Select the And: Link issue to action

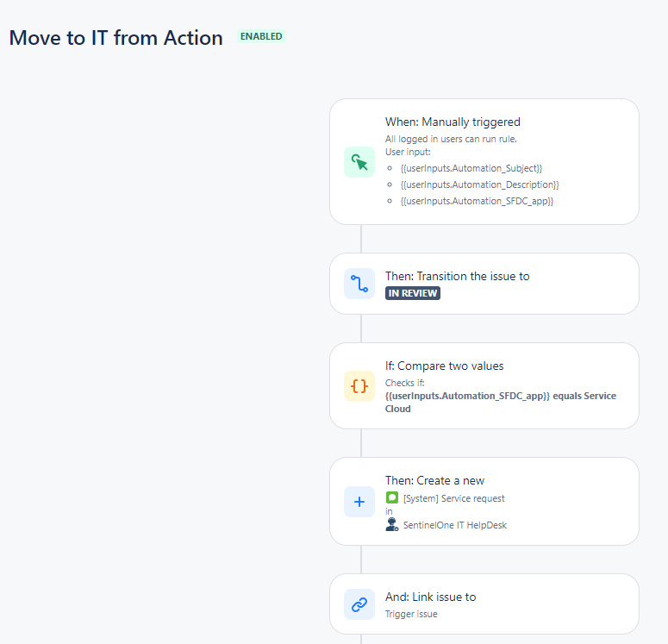(x=484, y=604)
